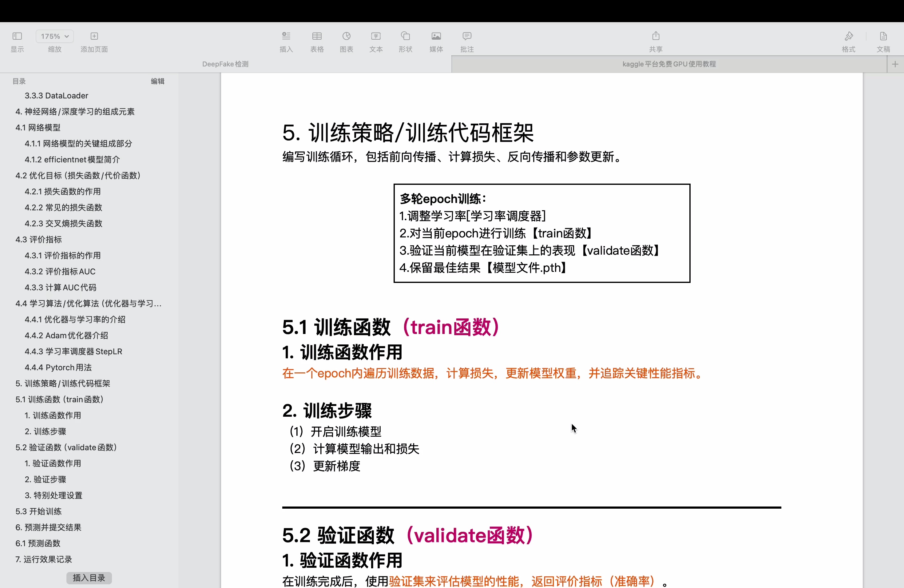
Task: Click the 插入目录 button at sidebar bottom
Action: [89, 578]
